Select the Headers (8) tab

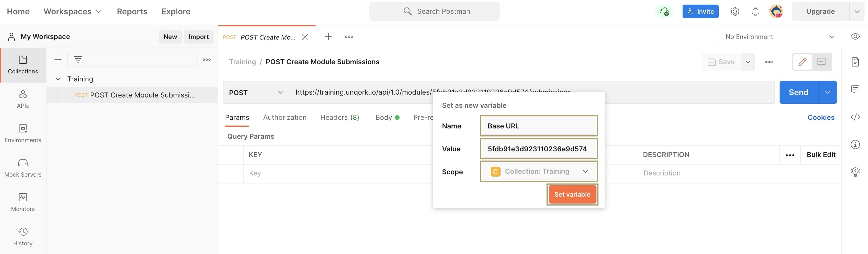[340, 118]
